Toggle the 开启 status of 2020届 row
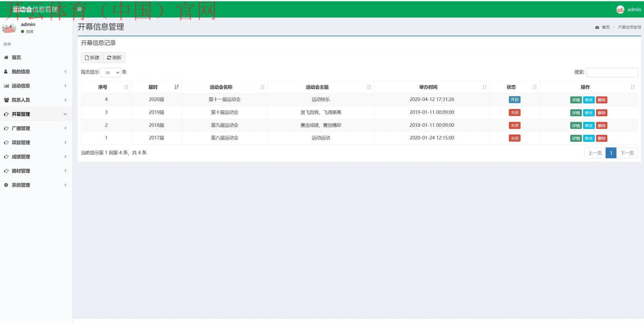 [514, 100]
